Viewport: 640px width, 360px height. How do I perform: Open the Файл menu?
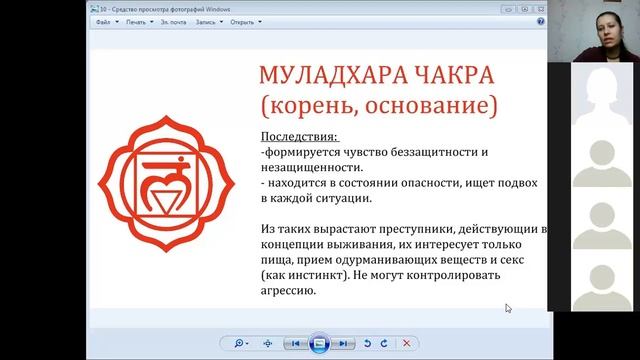pos(103,22)
